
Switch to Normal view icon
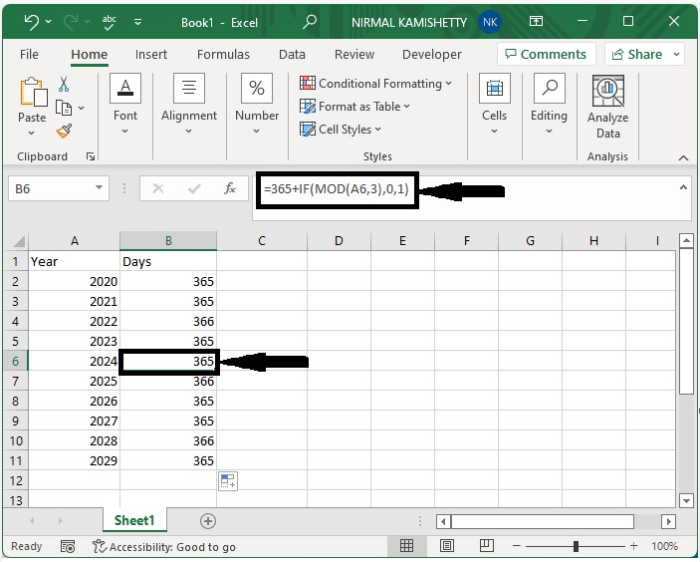(406, 545)
